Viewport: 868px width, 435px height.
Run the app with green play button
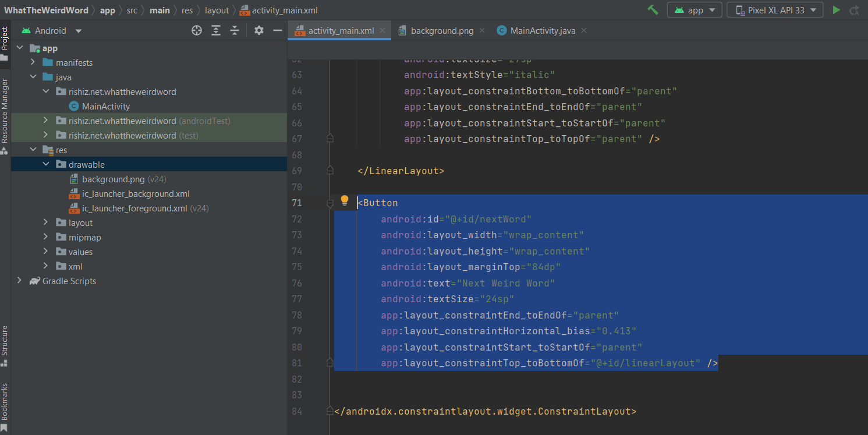tap(837, 10)
